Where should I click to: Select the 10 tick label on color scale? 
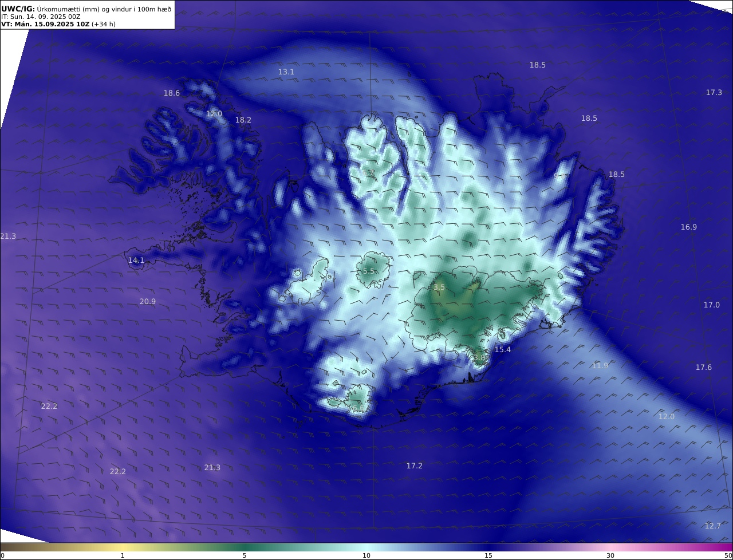[366, 555]
